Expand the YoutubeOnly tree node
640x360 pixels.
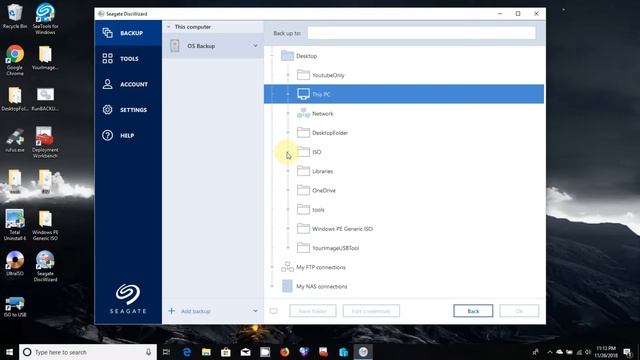coord(288,75)
